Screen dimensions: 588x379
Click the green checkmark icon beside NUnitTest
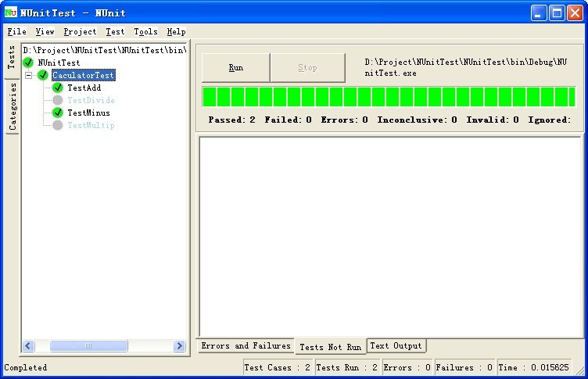click(x=29, y=63)
